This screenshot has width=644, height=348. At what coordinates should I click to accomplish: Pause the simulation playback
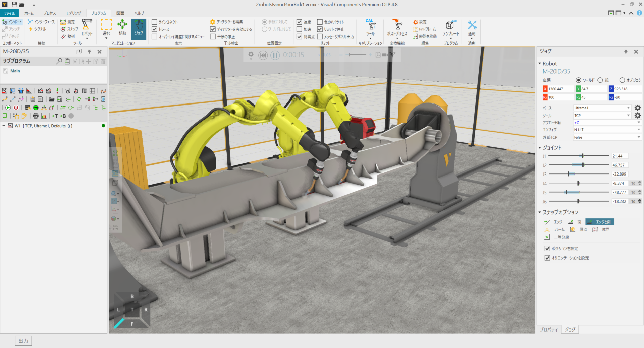[275, 55]
